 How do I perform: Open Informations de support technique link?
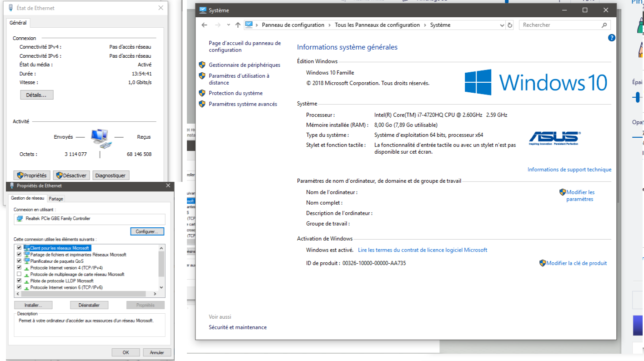point(569,170)
